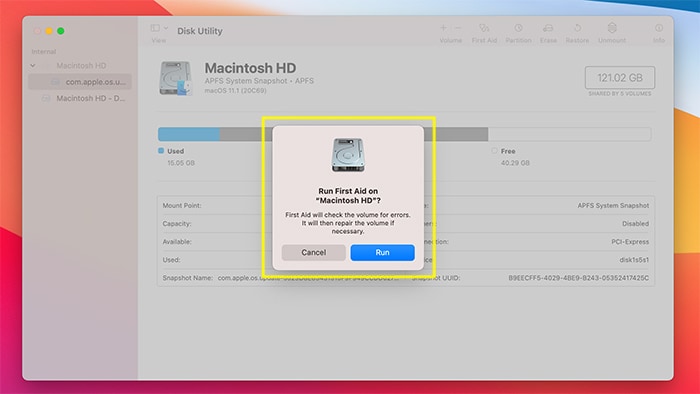
Task: Click the 121.02 GB capacity box
Action: coord(620,78)
